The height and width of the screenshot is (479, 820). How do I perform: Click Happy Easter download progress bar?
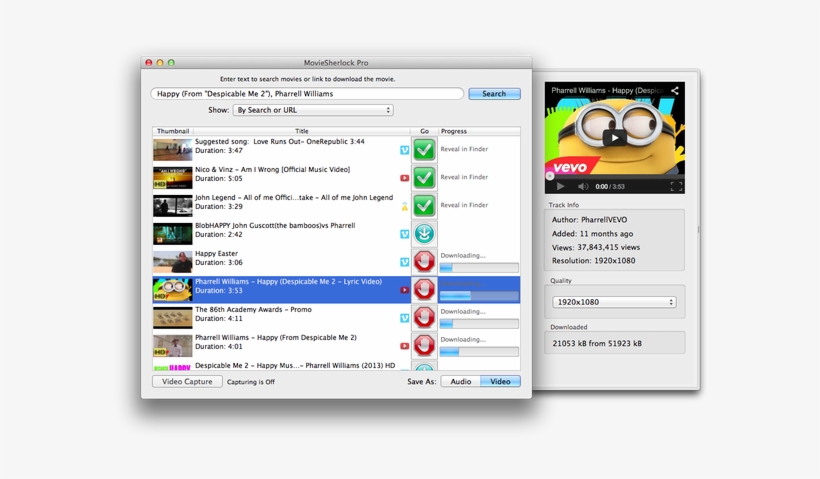click(x=479, y=268)
